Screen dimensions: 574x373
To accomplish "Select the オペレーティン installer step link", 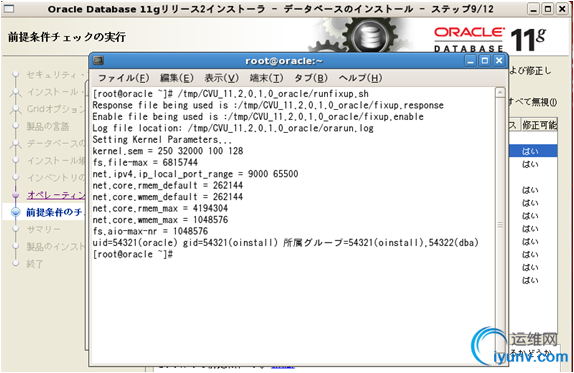I will coord(56,195).
